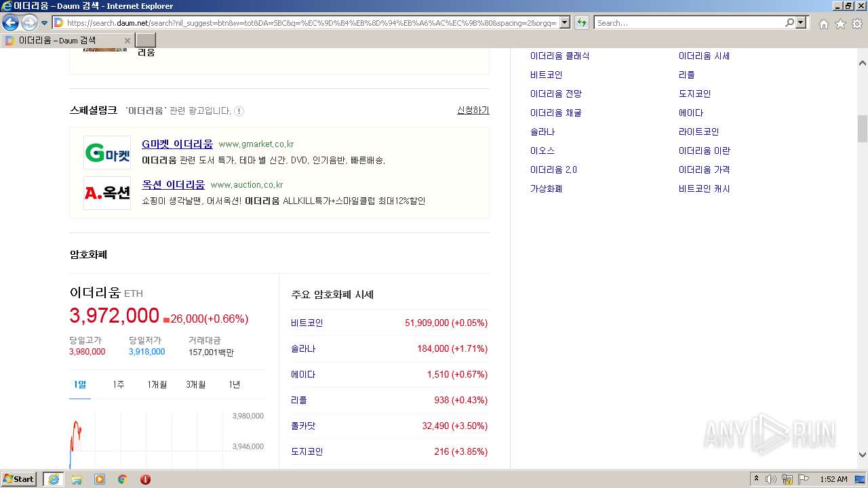Click the 3,972,000 Ethereum price
868x488 pixels.
click(x=114, y=315)
